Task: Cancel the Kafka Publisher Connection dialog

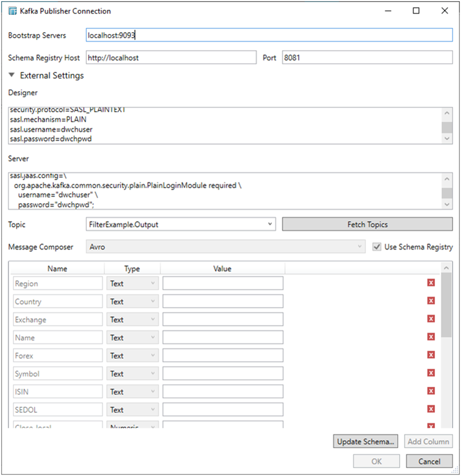Action: click(x=429, y=461)
